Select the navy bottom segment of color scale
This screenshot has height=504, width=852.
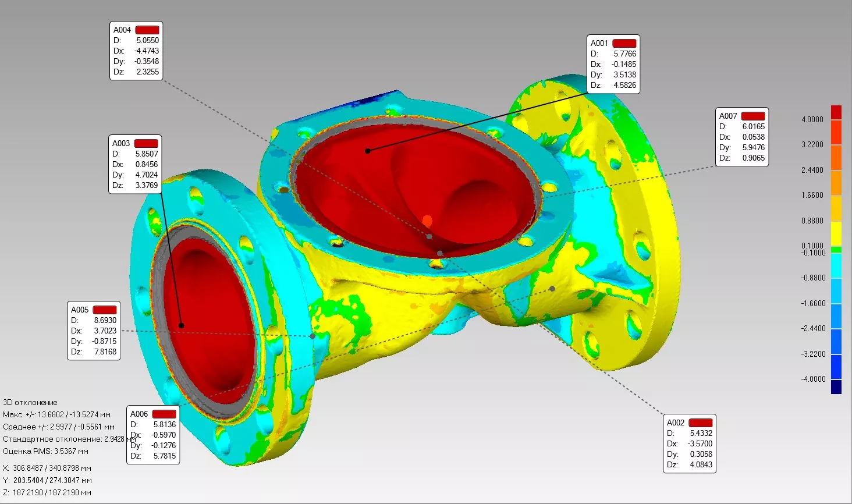(836, 387)
